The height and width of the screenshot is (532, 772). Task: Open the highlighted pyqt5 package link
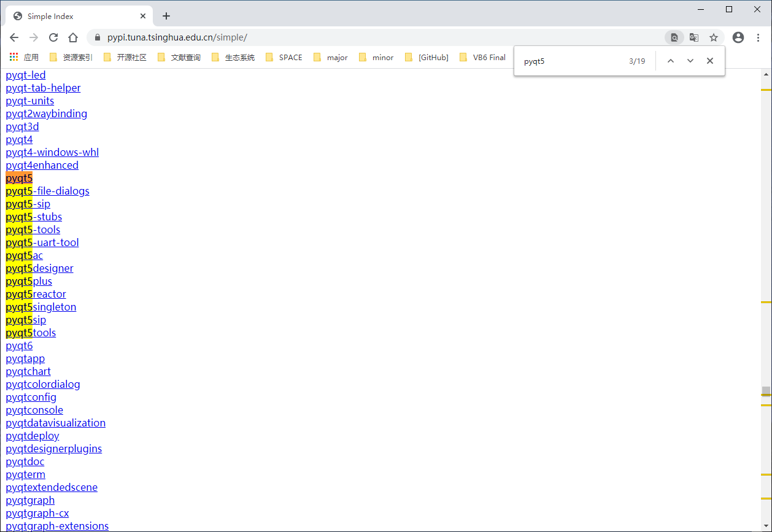coord(18,178)
